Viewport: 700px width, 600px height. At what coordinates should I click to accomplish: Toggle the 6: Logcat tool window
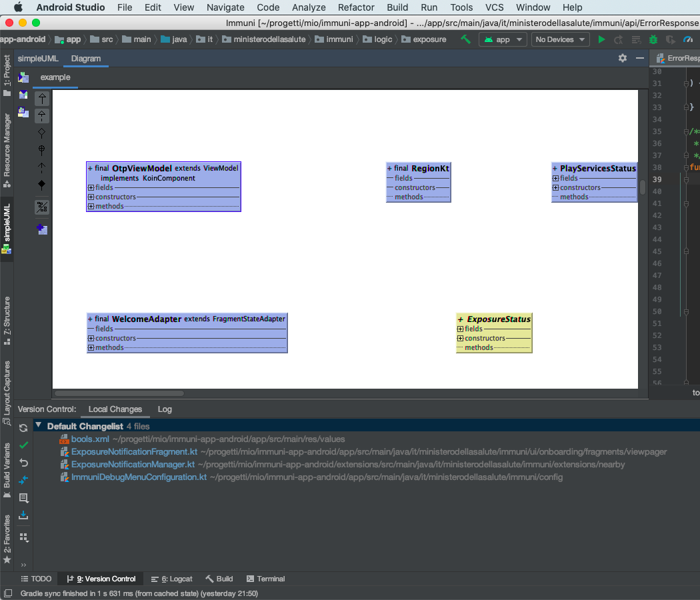(x=172, y=579)
